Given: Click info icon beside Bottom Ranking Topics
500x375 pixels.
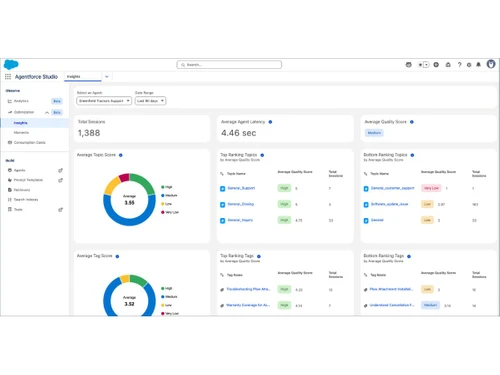Looking at the screenshot, I should (x=412, y=155).
